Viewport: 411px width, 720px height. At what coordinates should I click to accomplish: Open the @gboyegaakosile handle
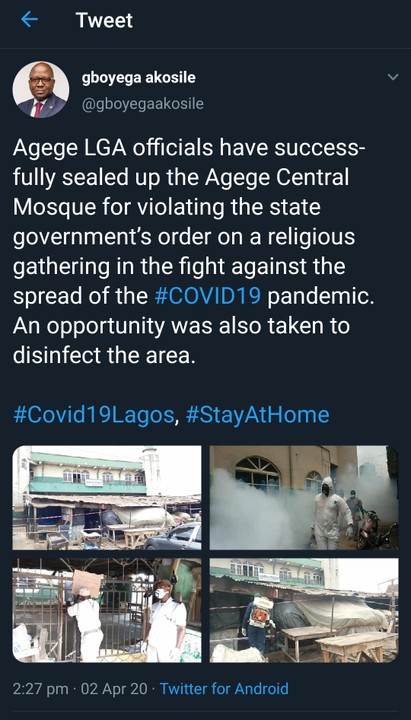click(x=142, y=104)
